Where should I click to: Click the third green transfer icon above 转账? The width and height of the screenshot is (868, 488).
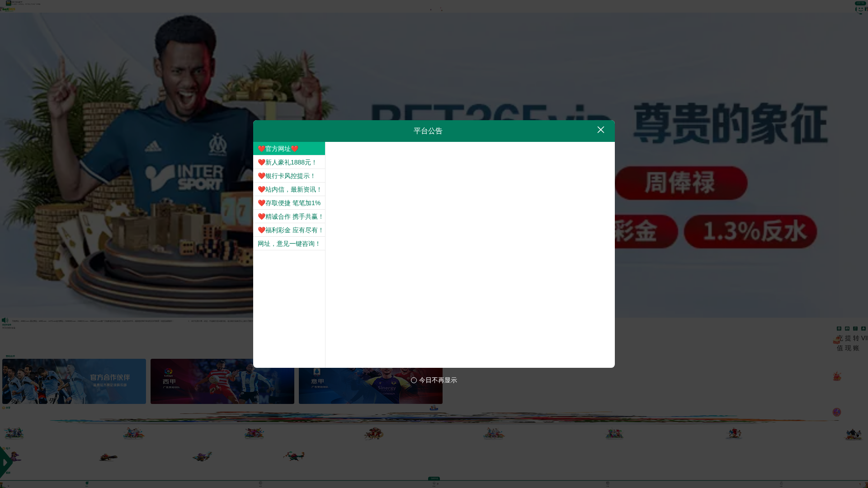855,328
